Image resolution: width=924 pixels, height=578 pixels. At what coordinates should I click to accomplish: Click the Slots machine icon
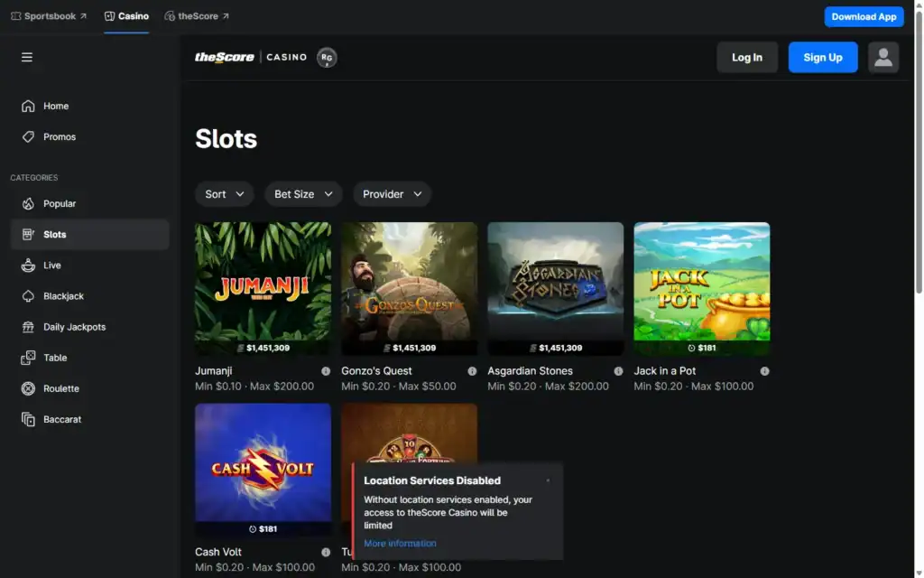pyautogui.click(x=28, y=234)
